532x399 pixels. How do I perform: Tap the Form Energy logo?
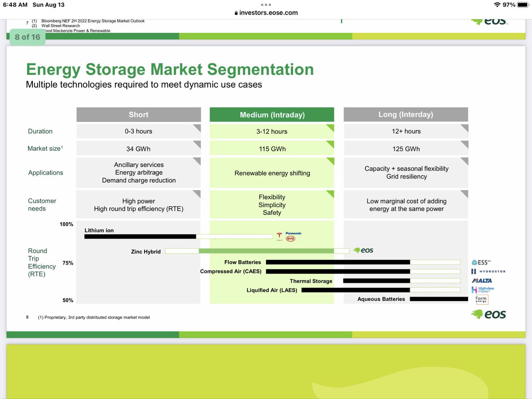pos(481,299)
